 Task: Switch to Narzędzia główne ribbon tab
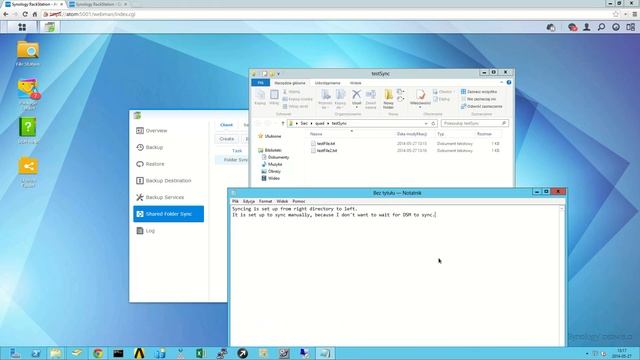pos(289,83)
